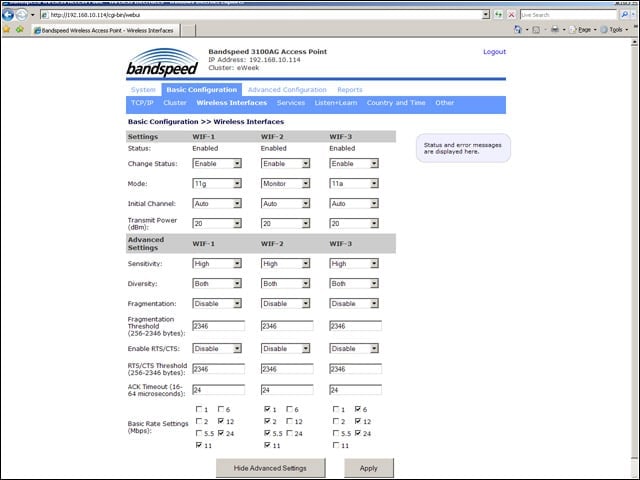This screenshot has width=640, height=480.
Task: Click the Apply button
Action: 369,468
